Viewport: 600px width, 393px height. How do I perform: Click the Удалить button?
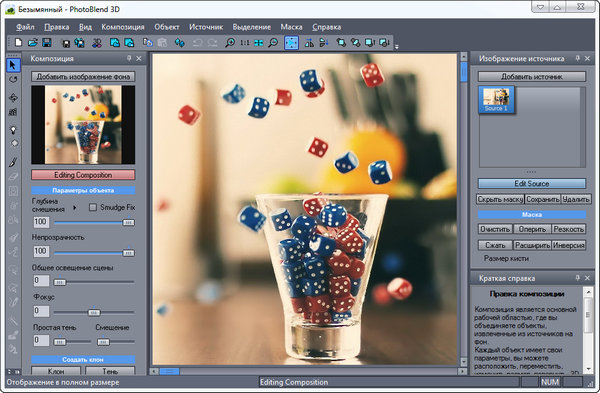coord(576,199)
